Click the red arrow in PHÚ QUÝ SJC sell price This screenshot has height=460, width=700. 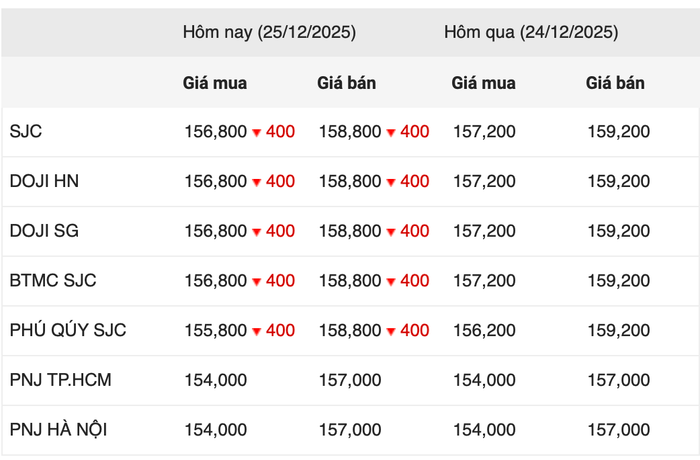point(391,331)
